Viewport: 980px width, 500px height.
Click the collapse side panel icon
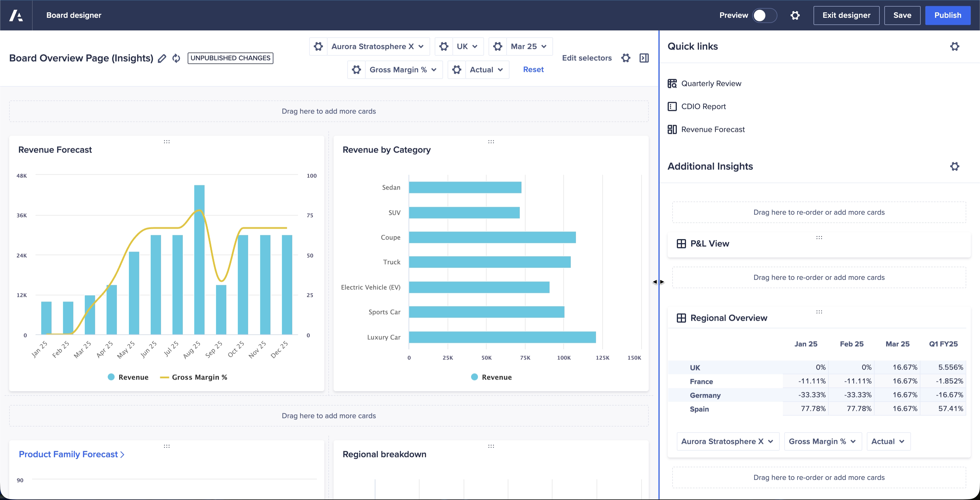pos(644,58)
